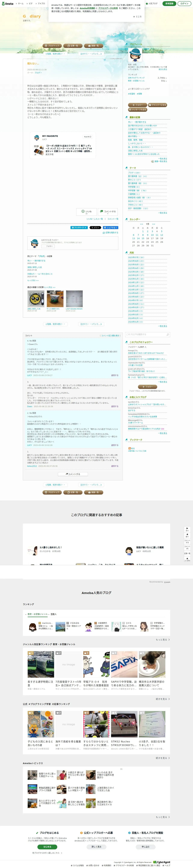Share via B! ブックマーク button
Viewport: 193px width, 868px height.
point(79,227)
